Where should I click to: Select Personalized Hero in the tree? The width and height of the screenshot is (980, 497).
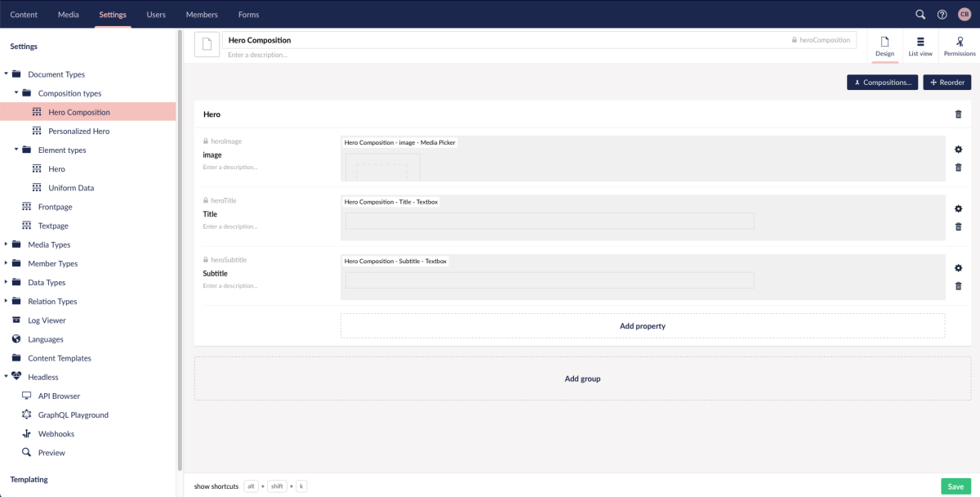pyautogui.click(x=79, y=131)
